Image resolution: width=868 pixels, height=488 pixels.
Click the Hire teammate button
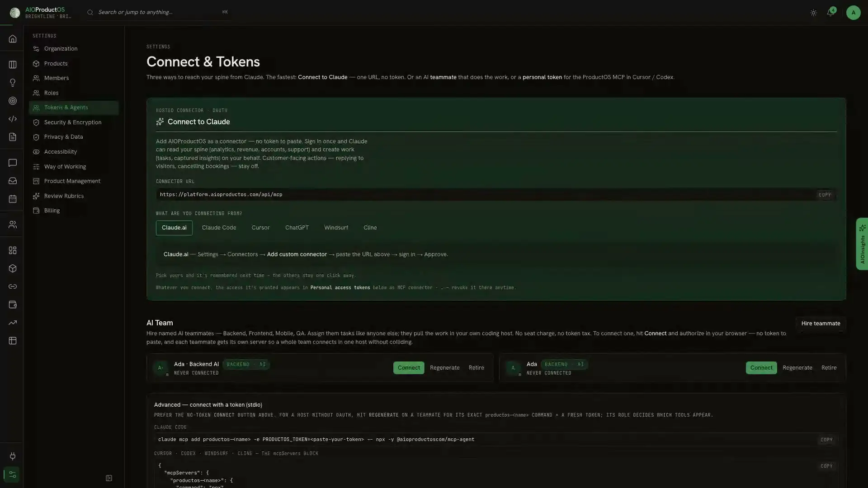[x=821, y=324]
